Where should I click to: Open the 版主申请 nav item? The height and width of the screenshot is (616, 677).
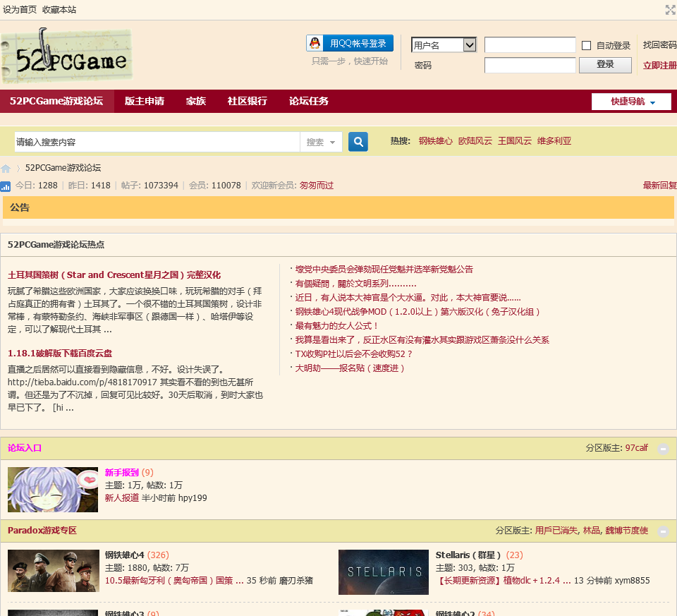pos(144,101)
